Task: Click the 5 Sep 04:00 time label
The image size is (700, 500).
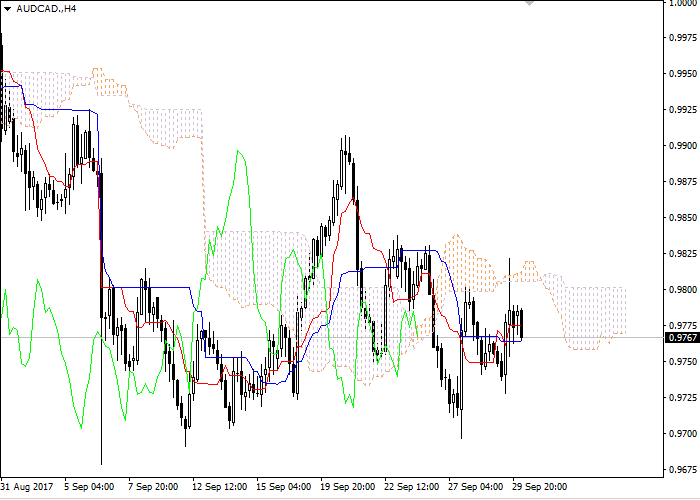Action: coord(89,487)
